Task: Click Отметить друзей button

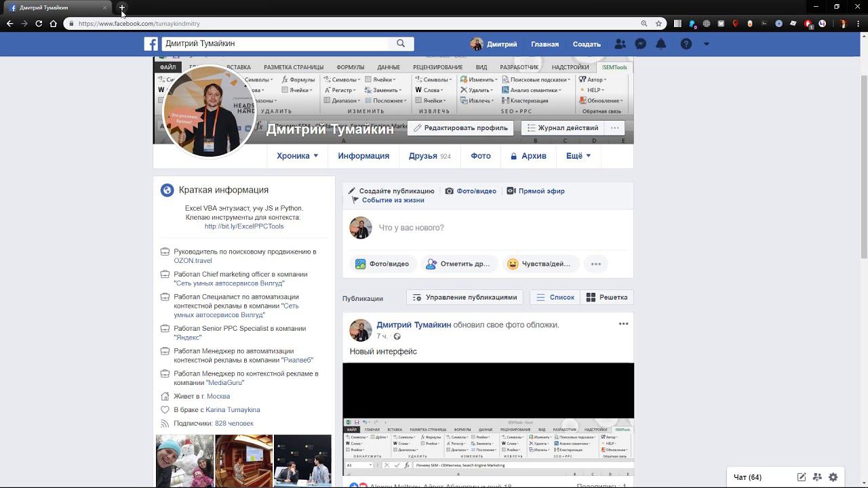Action: click(x=458, y=264)
